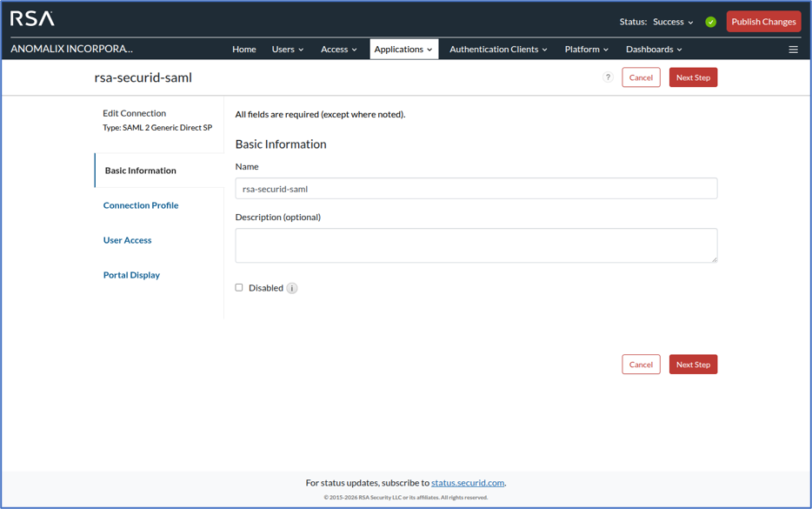Click the bottom Next Step button

693,365
